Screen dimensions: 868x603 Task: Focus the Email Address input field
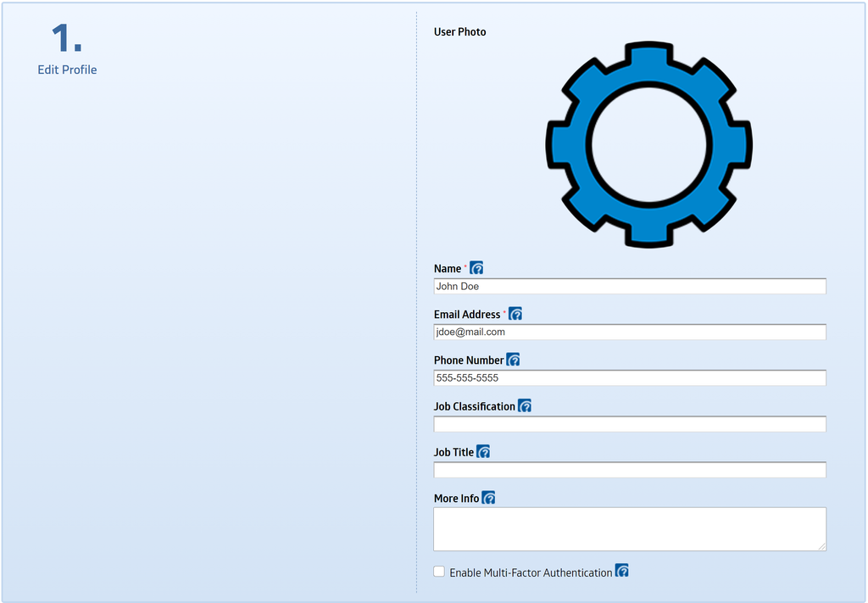coord(629,332)
